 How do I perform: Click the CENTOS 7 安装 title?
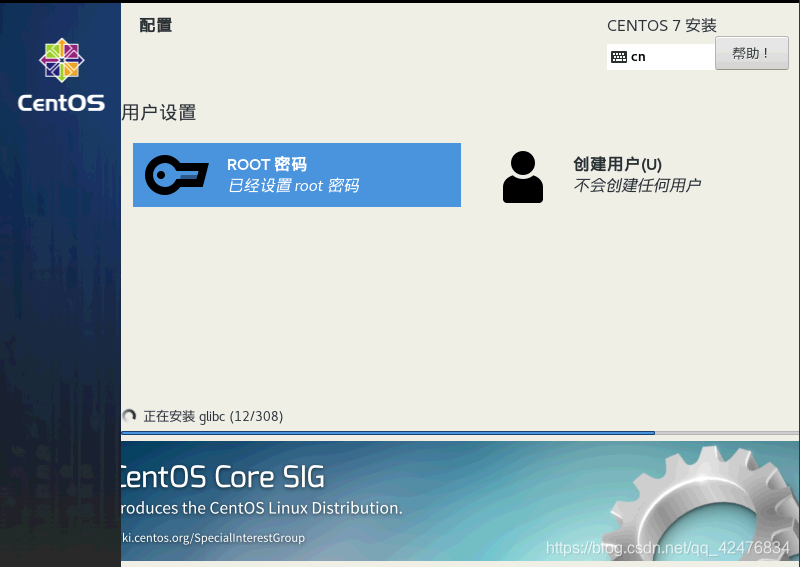661,26
